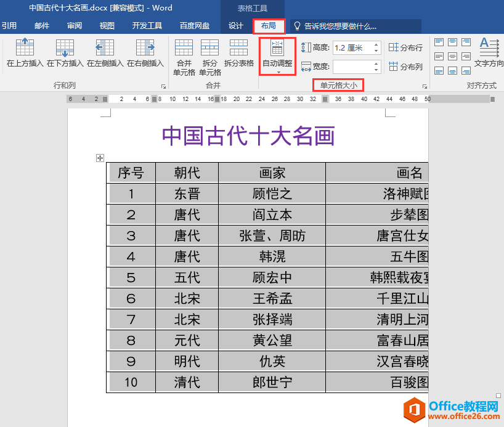Increase column width with up spinner
This screenshot has height=427, width=504.
pos(376,63)
